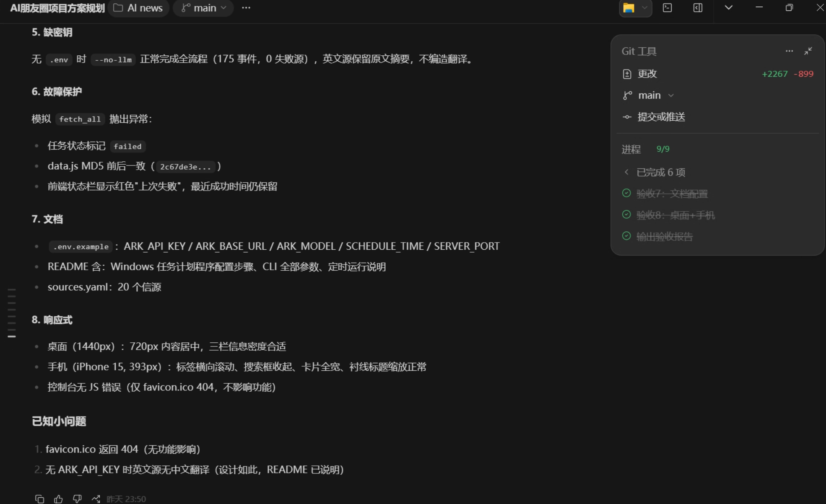826x504 pixels.
Task: Click the failed inline code tag
Action: [128, 146]
